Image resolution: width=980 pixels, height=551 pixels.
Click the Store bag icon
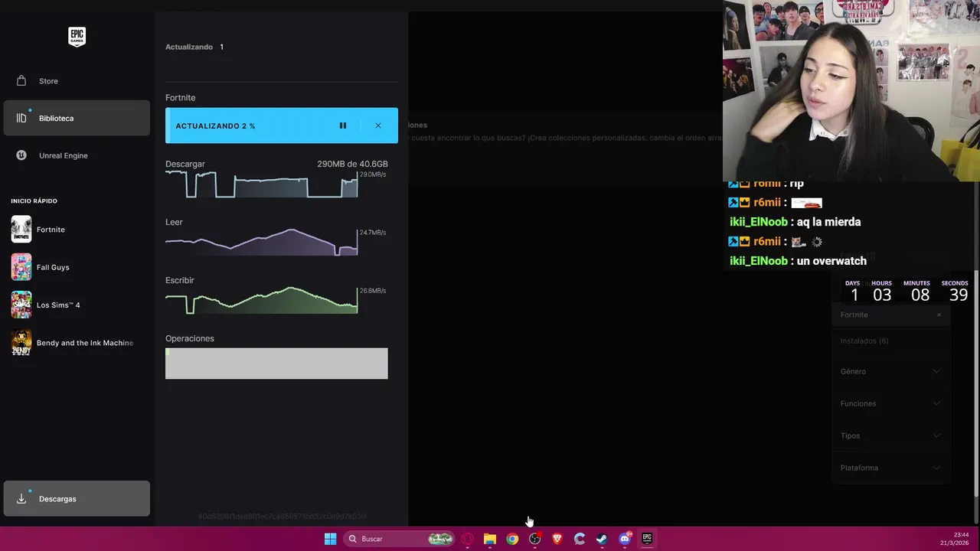tap(21, 80)
